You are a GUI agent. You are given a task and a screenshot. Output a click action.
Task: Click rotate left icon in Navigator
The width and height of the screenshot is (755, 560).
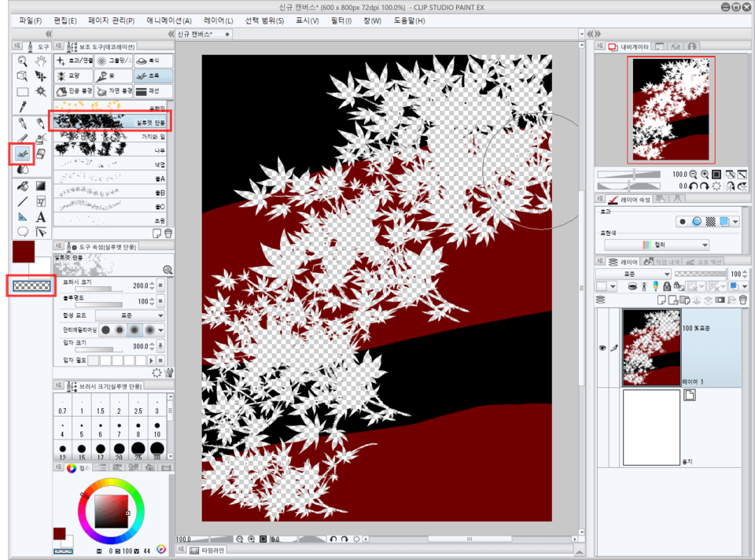[x=694, y=186]
